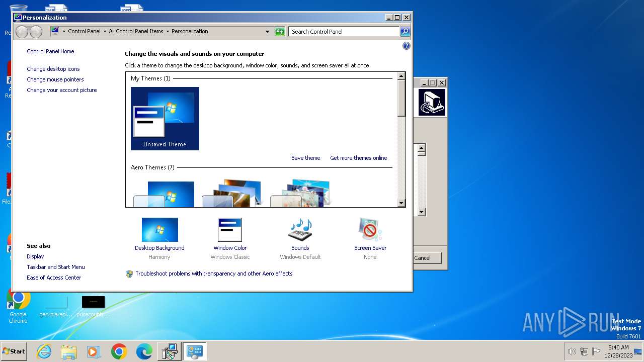Open Change desktop icons link
Image resolution: width=644 pixels, height=362 pixels.
tap(53, 69)
